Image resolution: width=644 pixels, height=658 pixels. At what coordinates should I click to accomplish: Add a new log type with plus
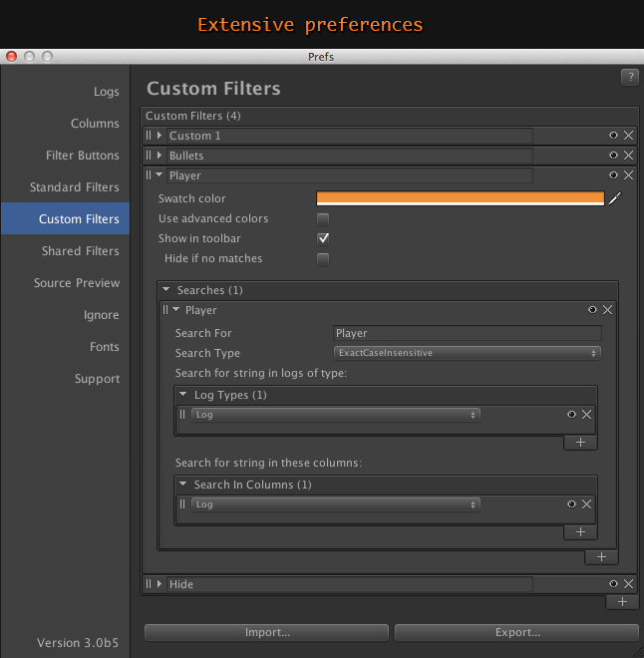pyautogui.click(x=580, y=443)
